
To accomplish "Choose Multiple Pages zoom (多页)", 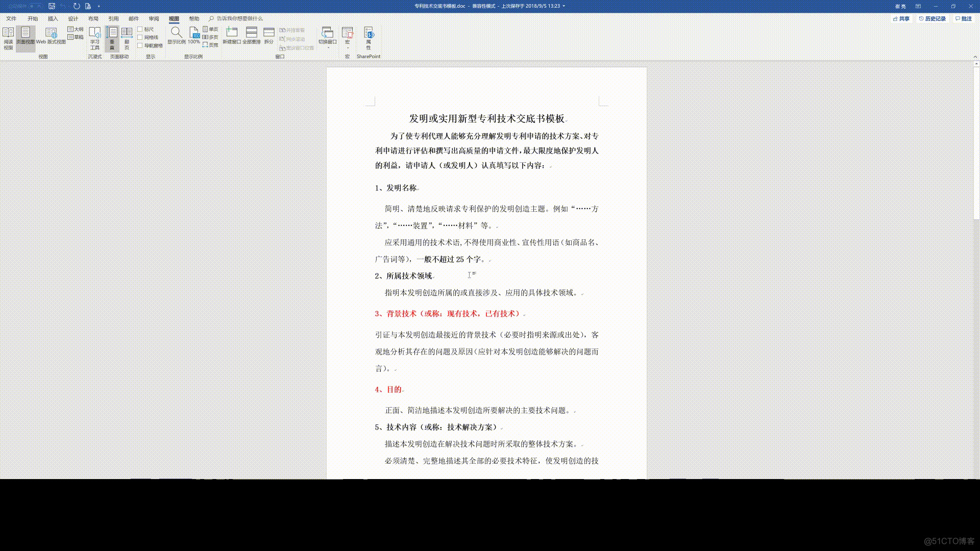I will click(x=210, y=37).
